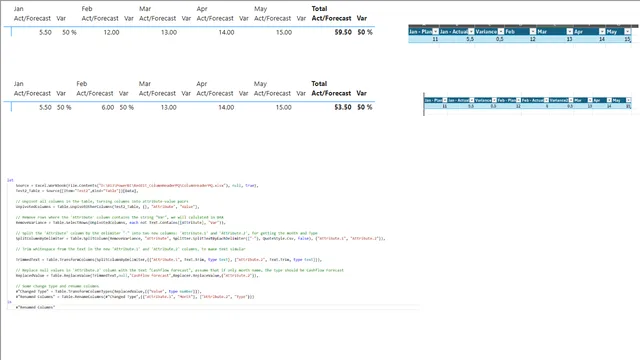
Task: Click the 'ReplacedValue' code line
Action: coord(137,276)
